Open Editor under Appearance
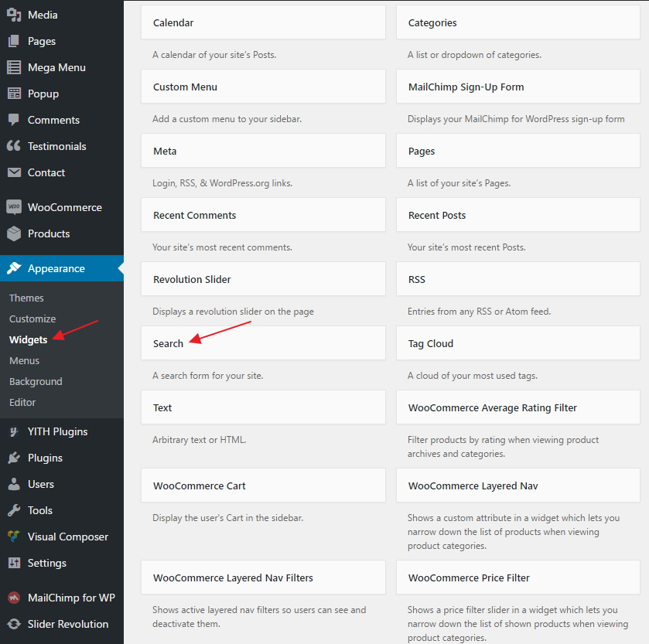The image size is (649, 644). coord(22,403)
